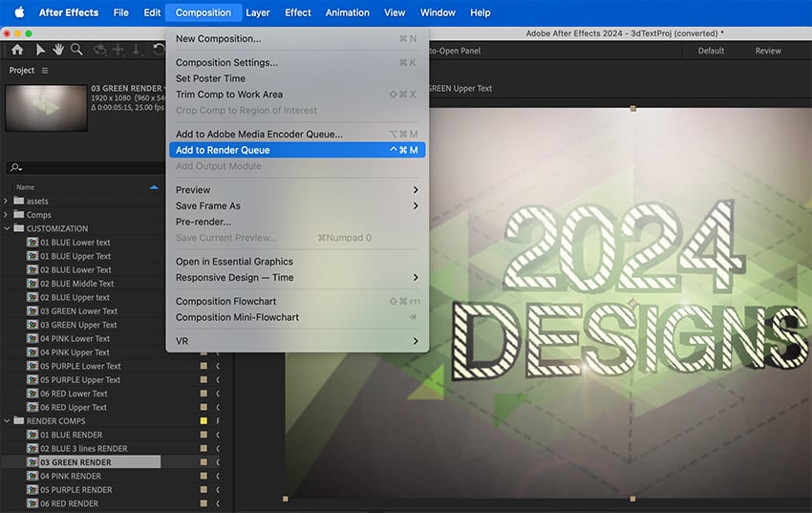Toggle Name column sort arrow
The image size is (812, 513).
tap(154, 187)
